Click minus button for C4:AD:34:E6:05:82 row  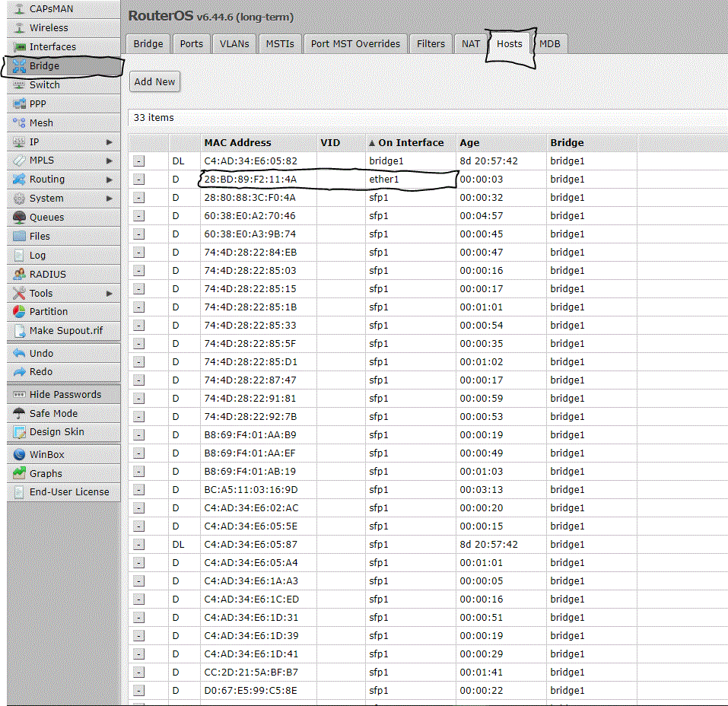tap(138, 161)
